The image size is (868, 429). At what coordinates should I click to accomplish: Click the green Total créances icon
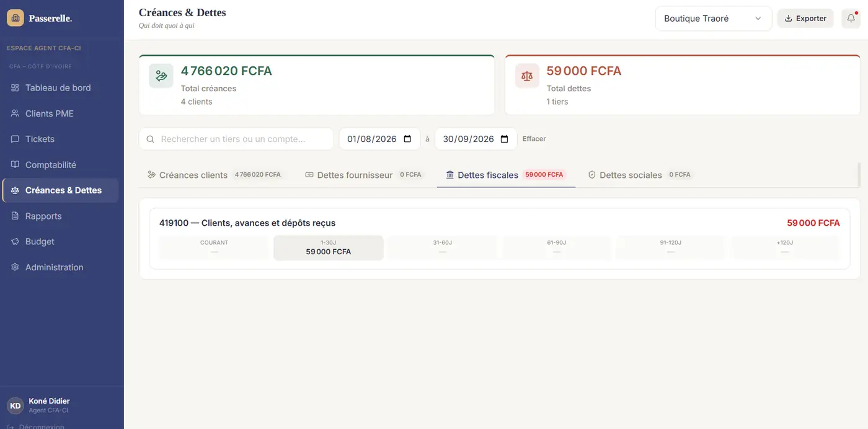click(x=161, y=76)
